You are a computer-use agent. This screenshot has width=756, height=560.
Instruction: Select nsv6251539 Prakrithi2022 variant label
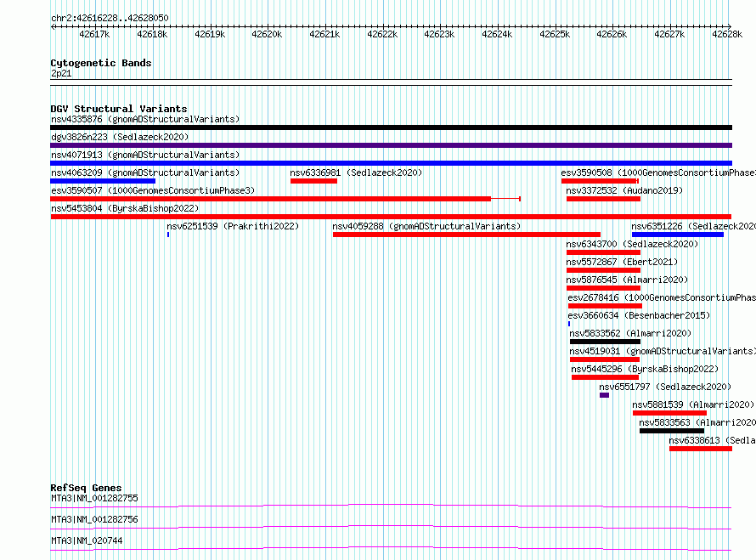point(233,226)
